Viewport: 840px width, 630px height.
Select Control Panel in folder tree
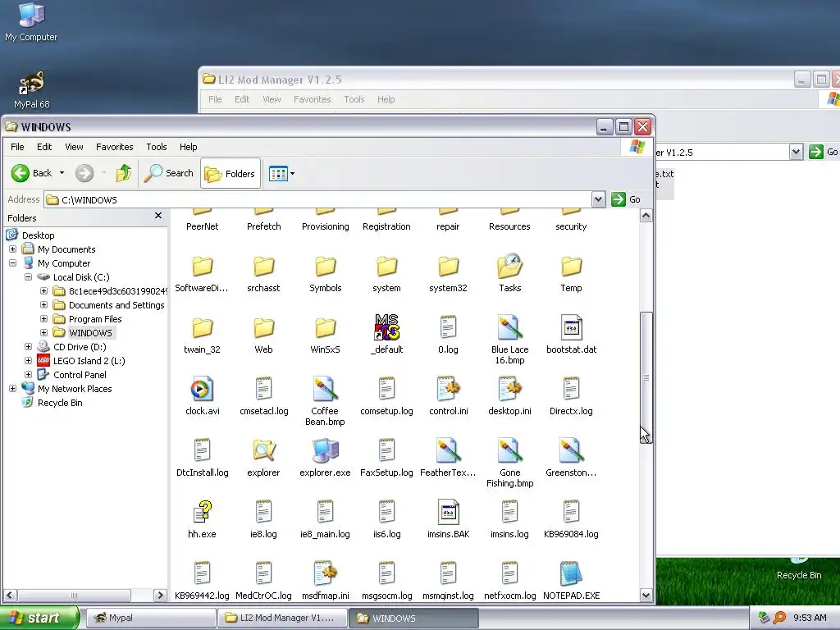click(x=80, y=374)
